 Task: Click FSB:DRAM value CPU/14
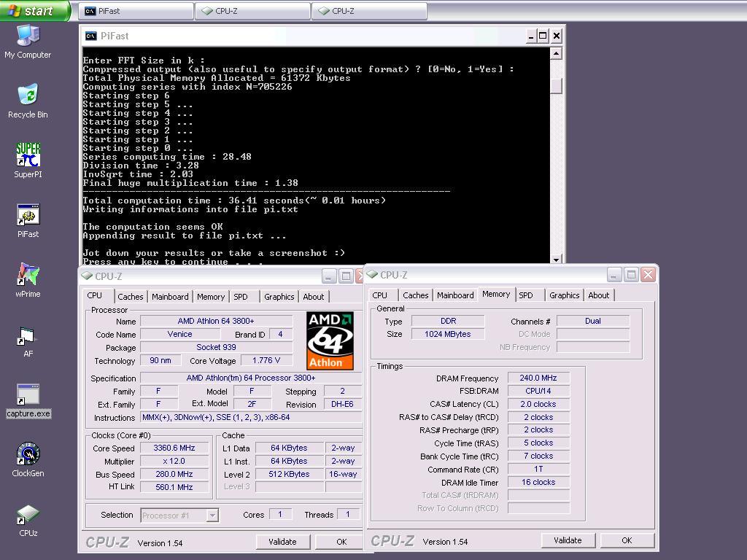[x=538, y=391]
